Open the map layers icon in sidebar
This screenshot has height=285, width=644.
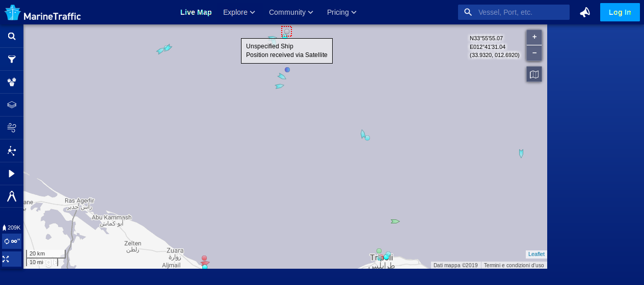[12, 105]
